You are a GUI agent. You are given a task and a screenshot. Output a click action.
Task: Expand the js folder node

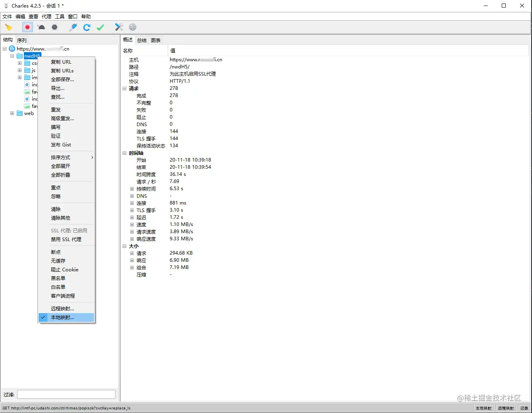pos(20,70)
